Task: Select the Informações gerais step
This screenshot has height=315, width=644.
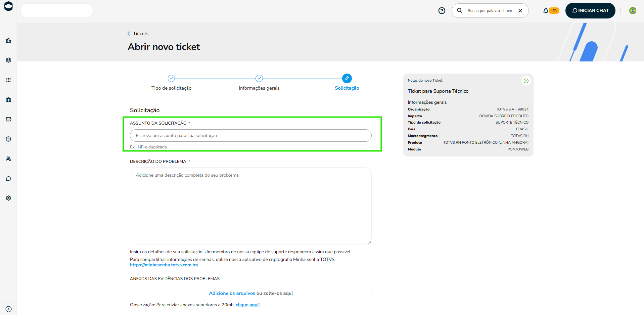Action: click(x=259, y=83)
